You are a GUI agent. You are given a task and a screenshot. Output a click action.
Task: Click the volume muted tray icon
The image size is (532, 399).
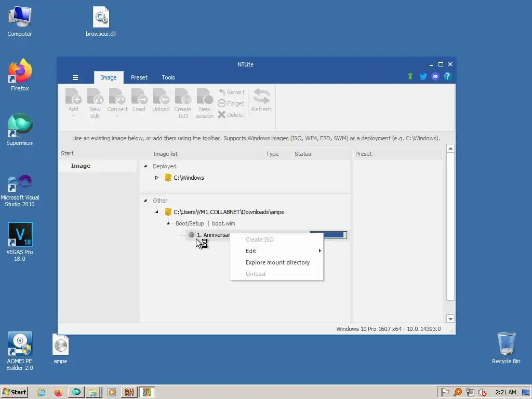tap(482, 393)
